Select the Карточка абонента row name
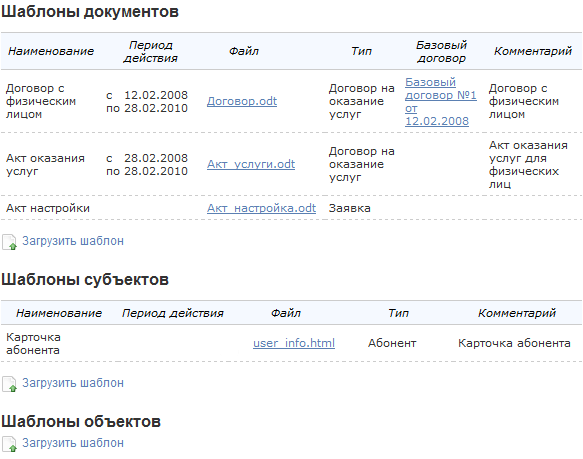 [x=33, y=344]
